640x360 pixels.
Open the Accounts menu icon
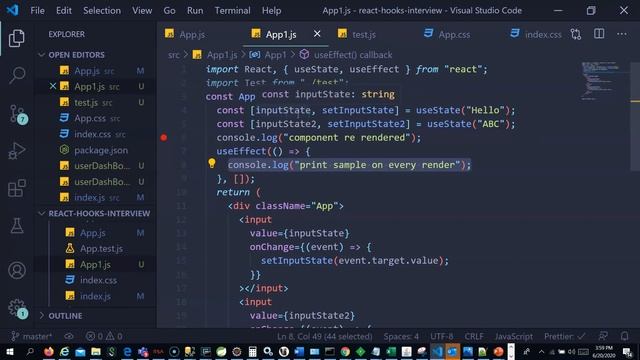click(x=17, y=270)
